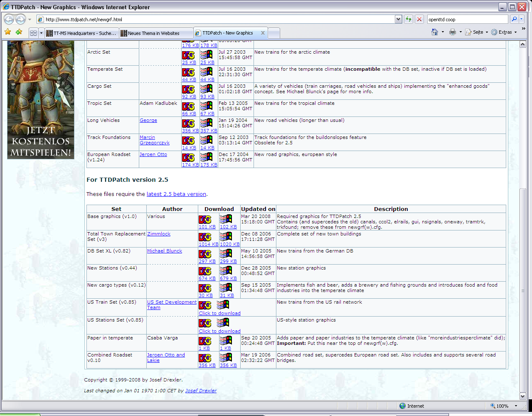Click the vertical scrollbar down arrow
532x416 pixels.
click(x=523, y=396)
